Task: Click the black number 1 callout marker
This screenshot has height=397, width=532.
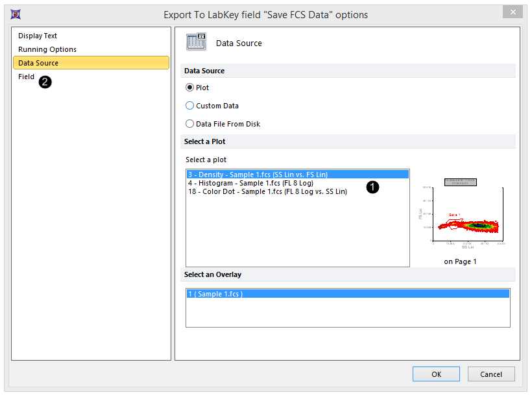Action: (x=372, y=187)
